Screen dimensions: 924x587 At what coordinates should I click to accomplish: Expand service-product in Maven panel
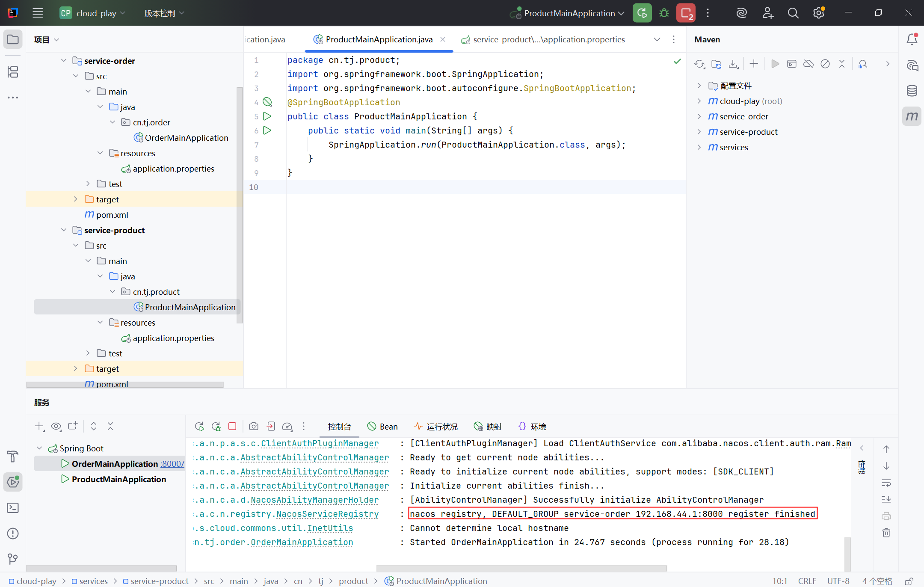point(699,132)
